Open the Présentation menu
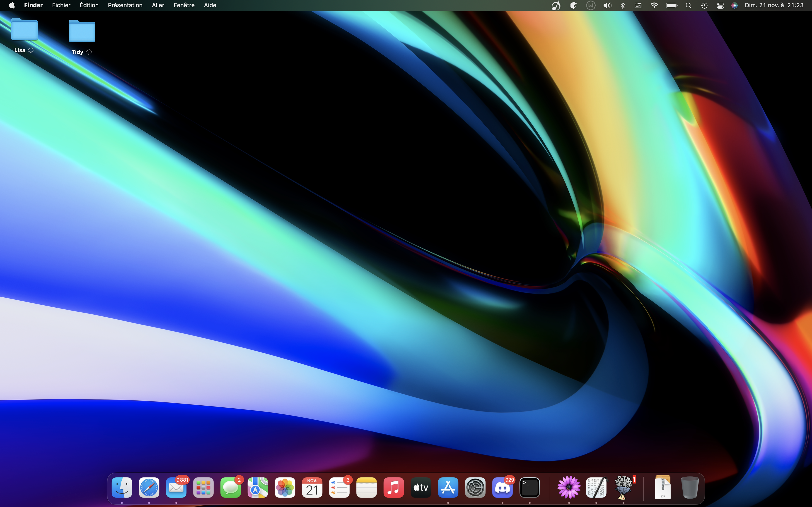 (125, 5)
